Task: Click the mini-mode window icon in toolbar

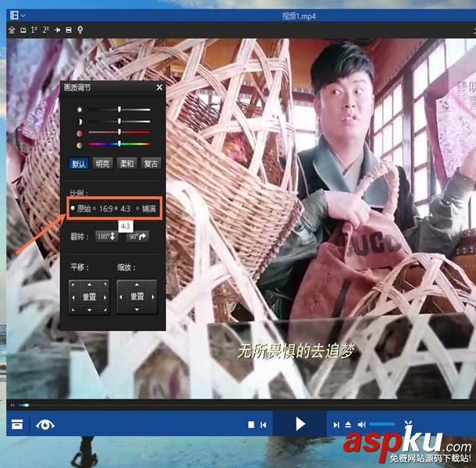Action: click(x=23, y=30)
